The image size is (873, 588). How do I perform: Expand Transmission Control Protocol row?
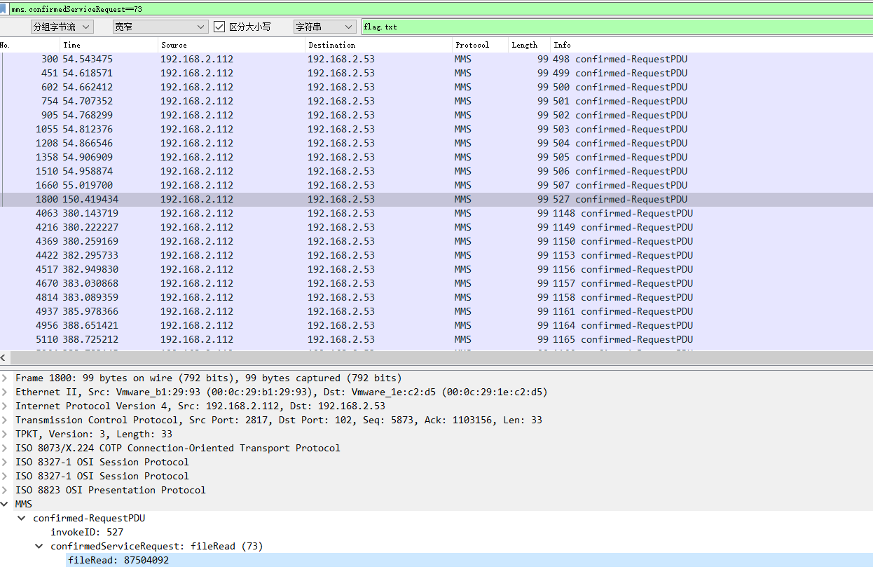5,420
